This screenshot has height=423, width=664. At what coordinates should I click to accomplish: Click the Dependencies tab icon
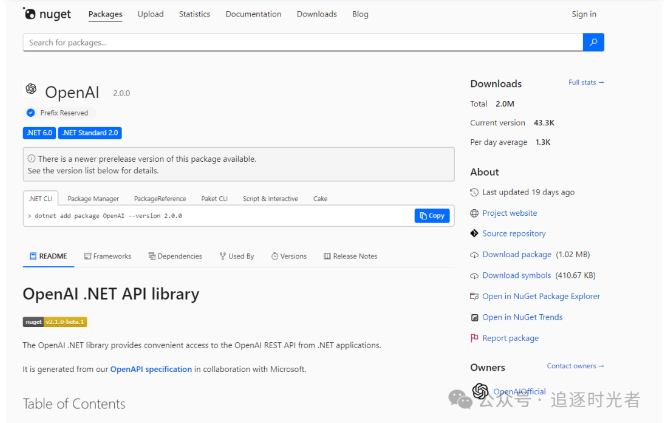[152, 256]
